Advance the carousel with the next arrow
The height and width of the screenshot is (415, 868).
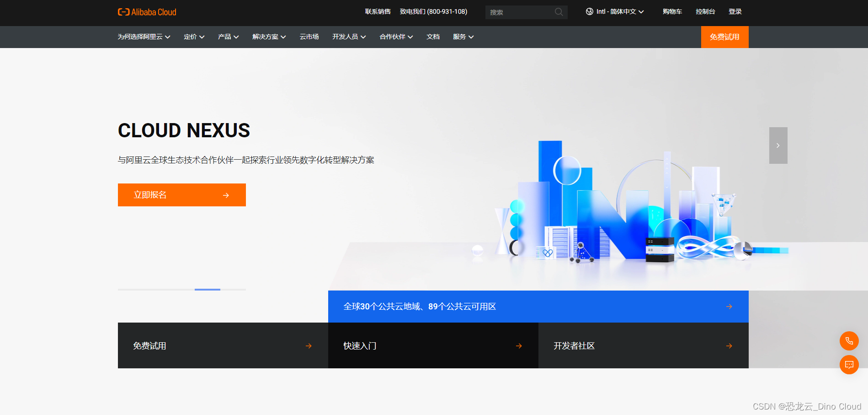point(778,146)
